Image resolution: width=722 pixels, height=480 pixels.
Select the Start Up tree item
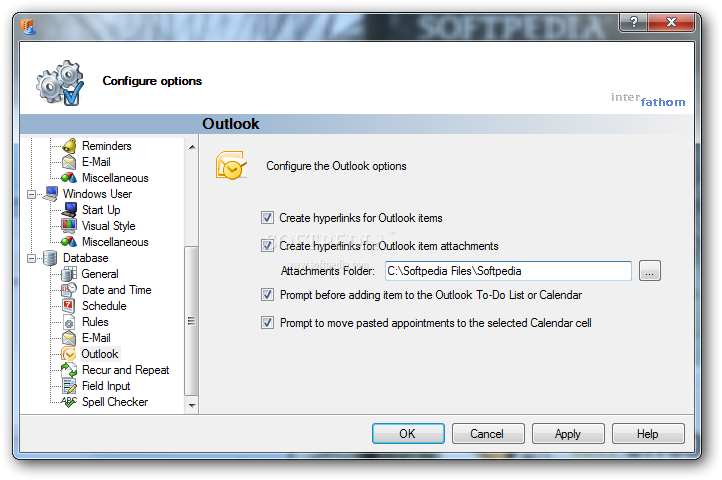click(x=101, y=210)
